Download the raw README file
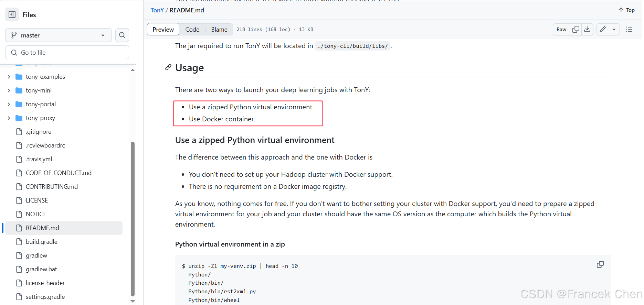Viewport: 644px width, 305px height. (x=587, y=30)
